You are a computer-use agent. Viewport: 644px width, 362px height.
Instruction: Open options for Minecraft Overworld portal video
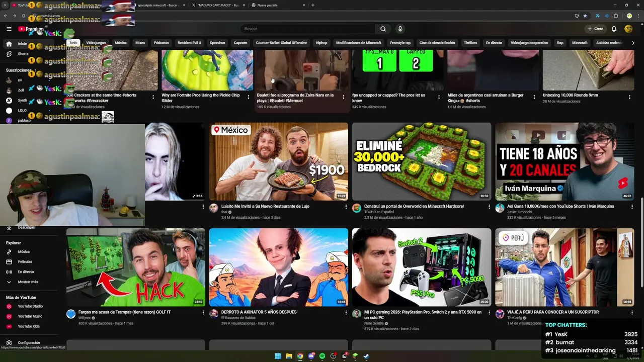489,207
